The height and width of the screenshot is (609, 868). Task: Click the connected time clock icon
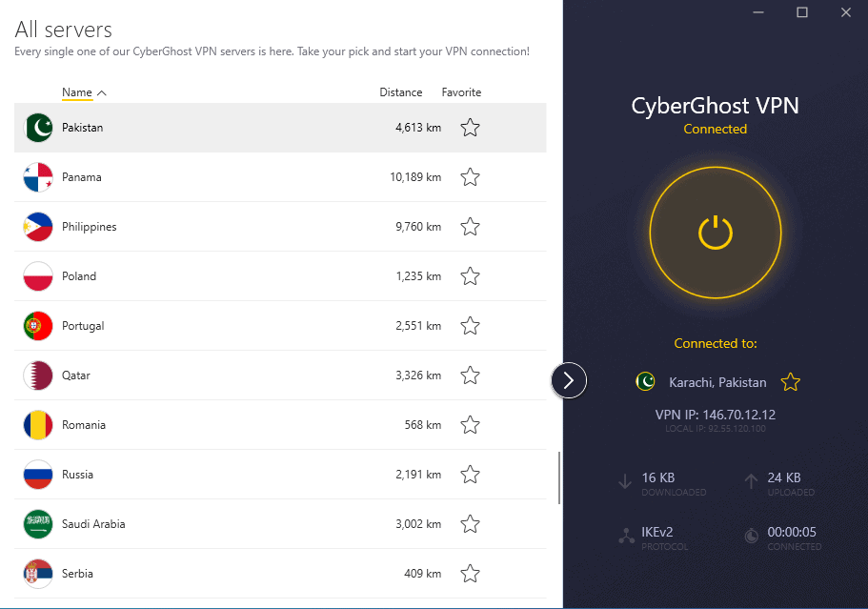752,537
